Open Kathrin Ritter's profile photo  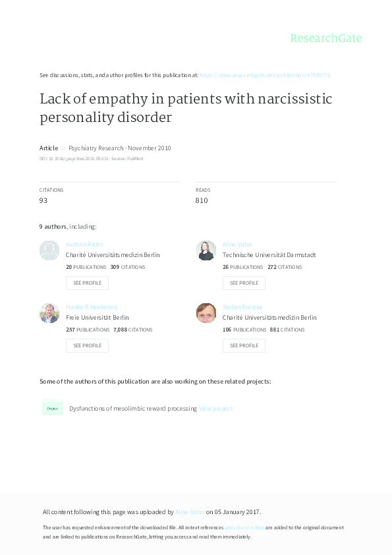(x=49, y=250)
